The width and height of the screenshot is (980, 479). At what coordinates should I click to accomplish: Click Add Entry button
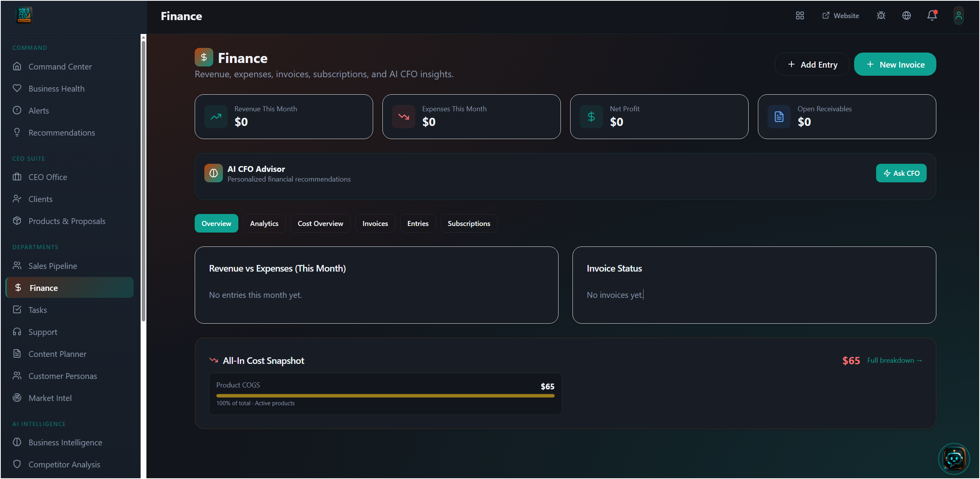[x=812, y=65]
